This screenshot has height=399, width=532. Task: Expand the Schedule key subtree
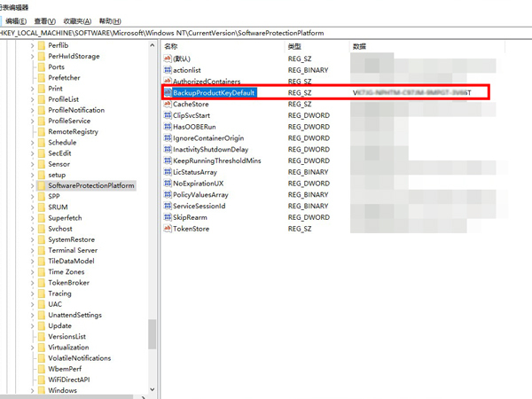[x=31, y=143]
